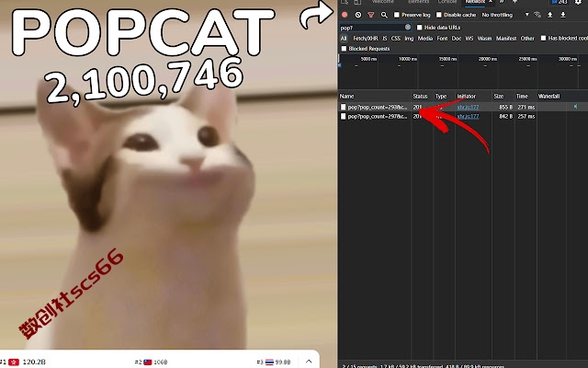Show more DevTools tabs chevron
Screen dimensions: 588x368
click(502, 2)
